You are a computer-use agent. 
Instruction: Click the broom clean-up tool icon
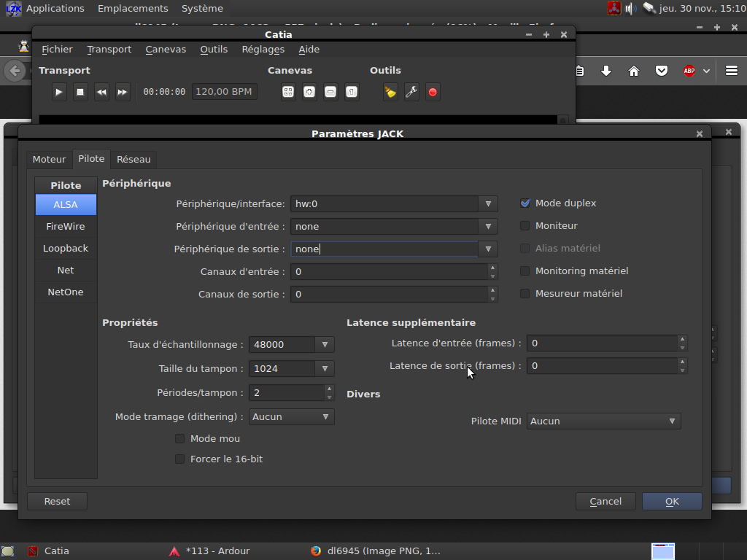click(391, 92)
